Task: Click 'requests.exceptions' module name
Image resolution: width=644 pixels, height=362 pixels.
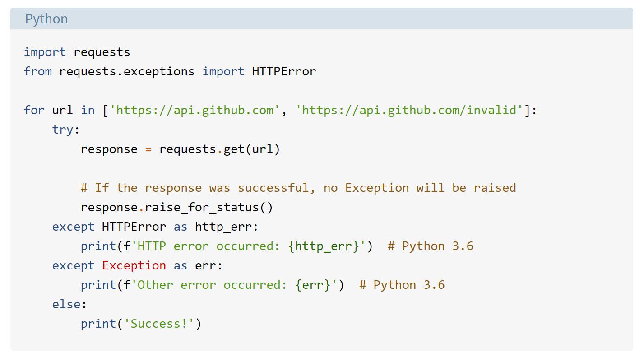Action: click(x=127, y=72)
